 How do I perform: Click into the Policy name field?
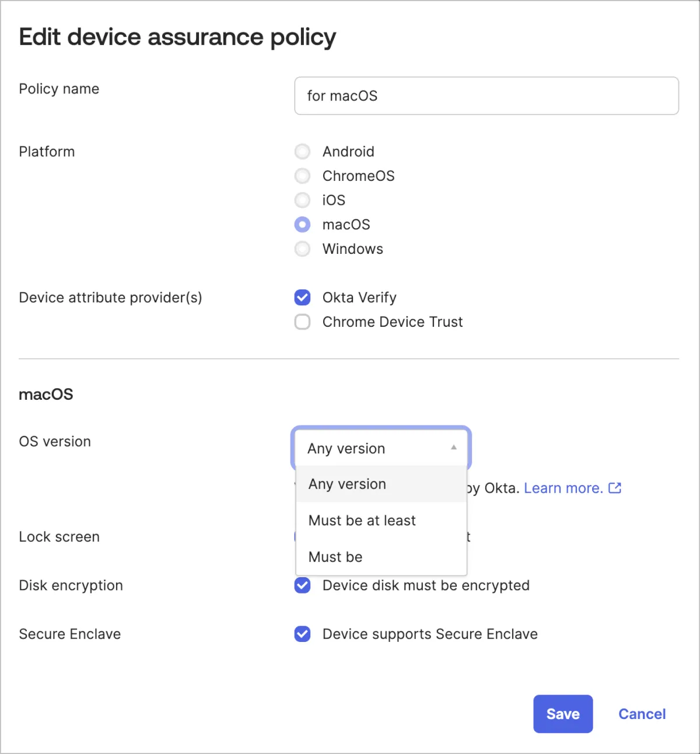486,96
